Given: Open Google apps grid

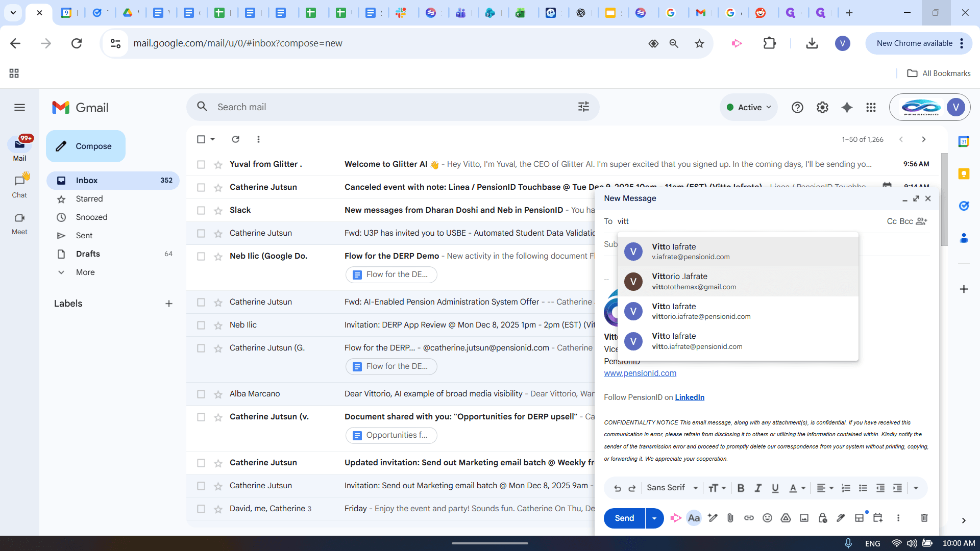Looking at the screenshot, I should 871,107.
